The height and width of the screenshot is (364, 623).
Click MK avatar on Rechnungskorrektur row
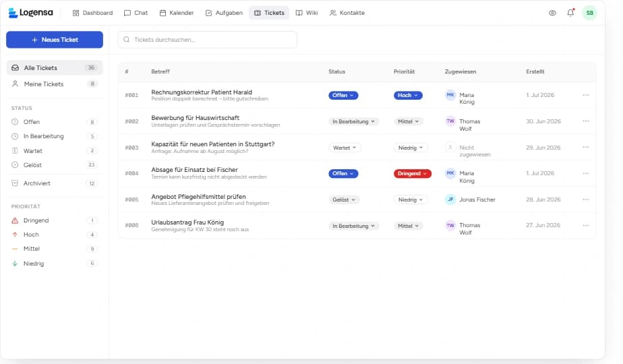tap(450, 95)
